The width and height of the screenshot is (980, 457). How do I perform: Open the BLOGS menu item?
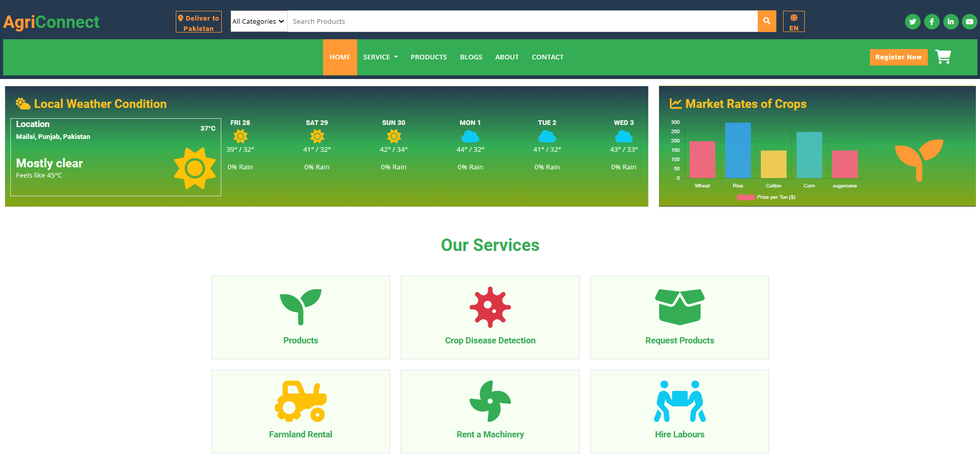click(471, 57)
